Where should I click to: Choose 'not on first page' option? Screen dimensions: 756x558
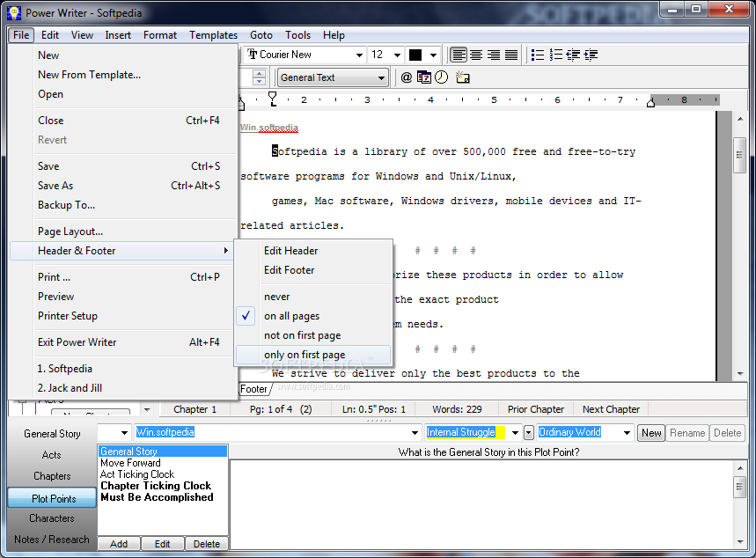pyautogui.click(x=302, y=335)
